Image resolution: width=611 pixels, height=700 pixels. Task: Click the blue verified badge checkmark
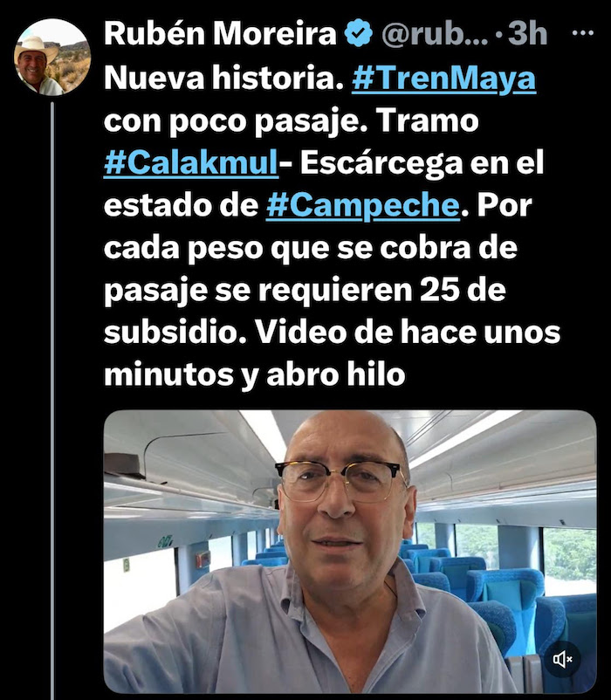(x=360, y=33)
